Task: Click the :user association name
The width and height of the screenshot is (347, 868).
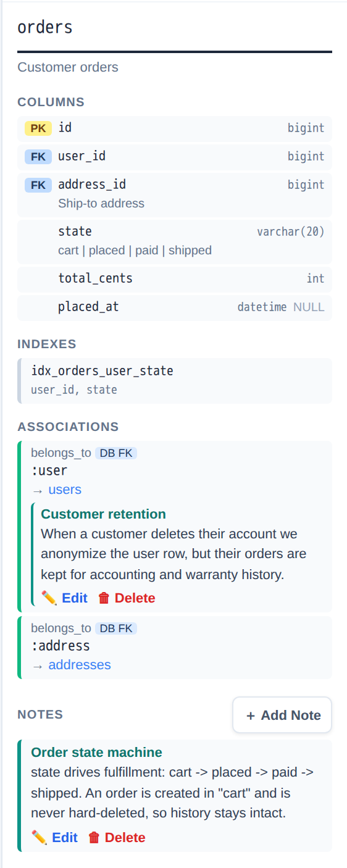Action: click(49, 471)
